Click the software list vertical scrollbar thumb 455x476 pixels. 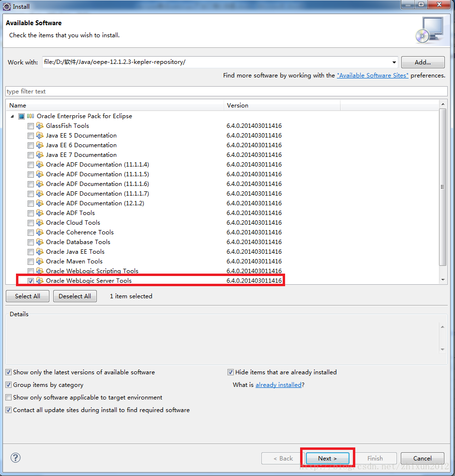443,187
